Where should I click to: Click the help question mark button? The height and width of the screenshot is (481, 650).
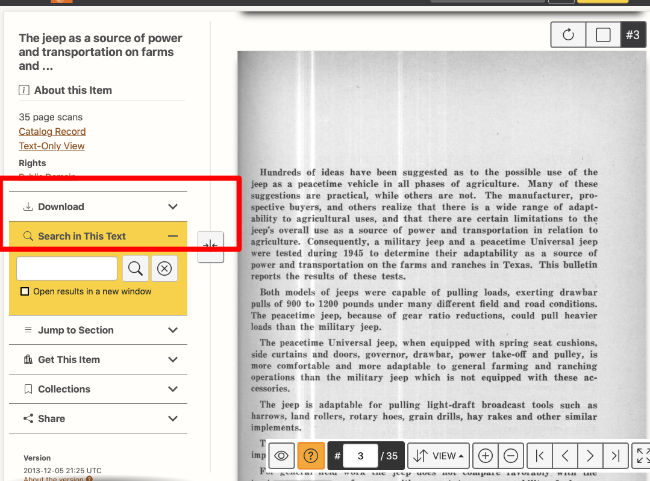311,455
